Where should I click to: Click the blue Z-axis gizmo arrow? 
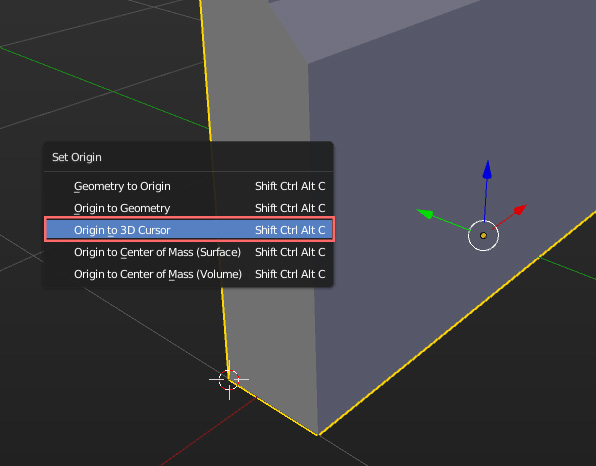[487, 170]
